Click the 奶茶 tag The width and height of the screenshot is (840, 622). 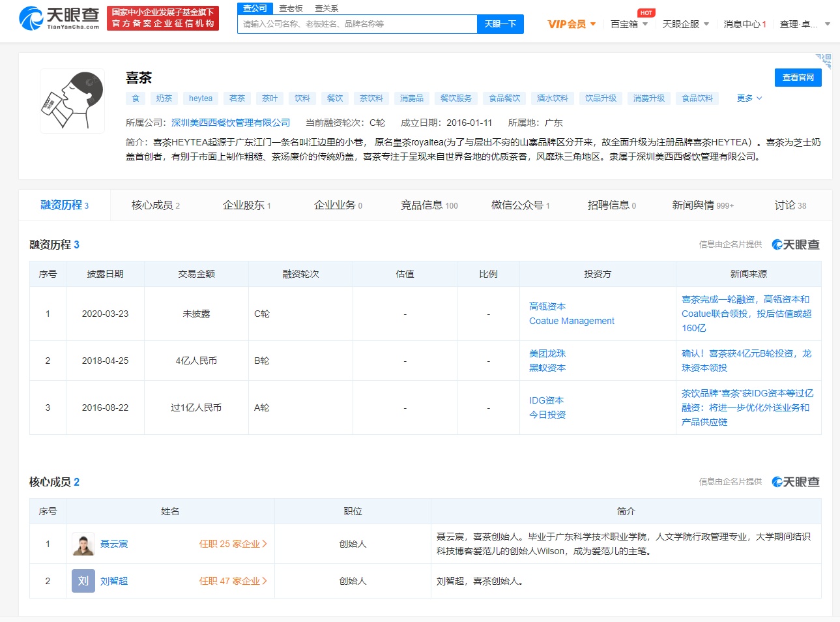click(164, 98)
